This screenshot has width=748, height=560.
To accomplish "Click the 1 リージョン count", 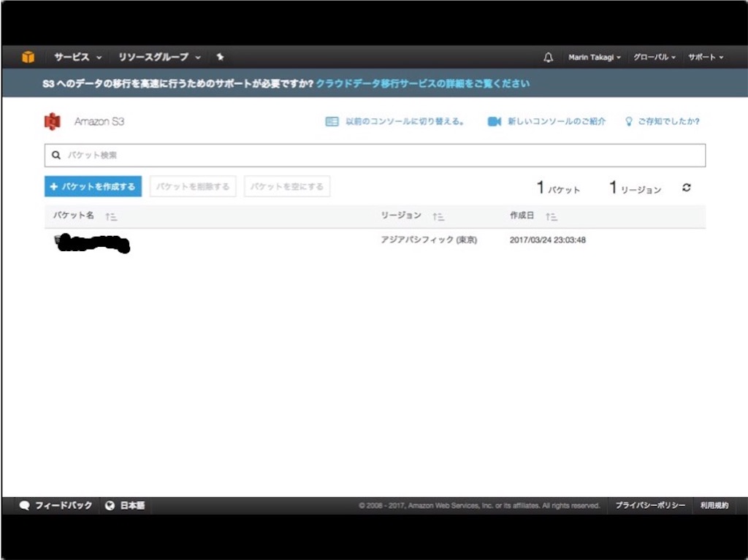I will click(636, 188).
